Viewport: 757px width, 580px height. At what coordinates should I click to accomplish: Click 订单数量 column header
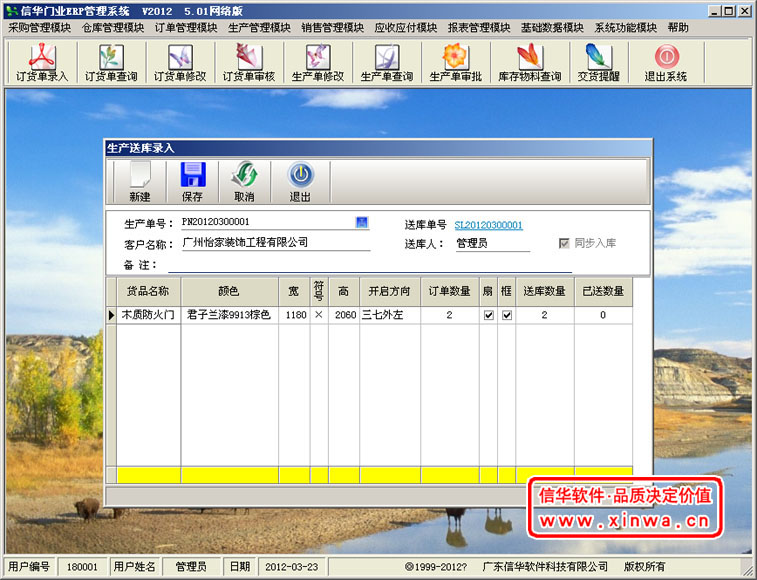(449, 291)
